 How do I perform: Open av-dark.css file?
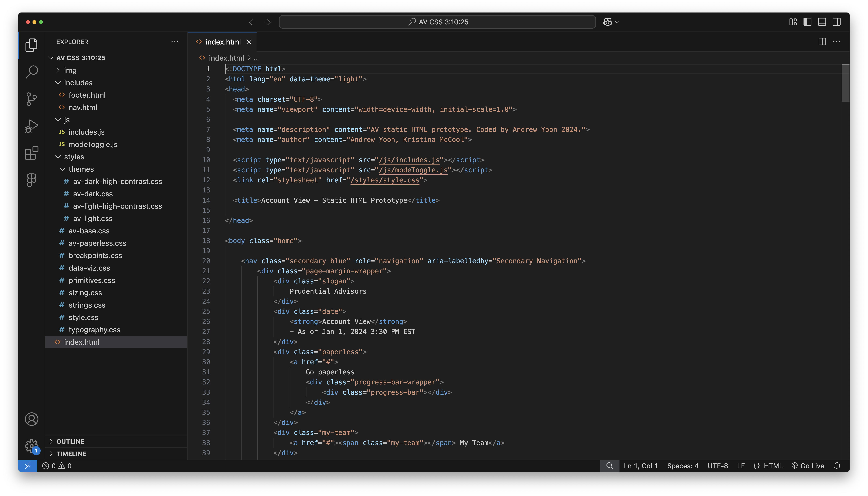coord(116,194)
